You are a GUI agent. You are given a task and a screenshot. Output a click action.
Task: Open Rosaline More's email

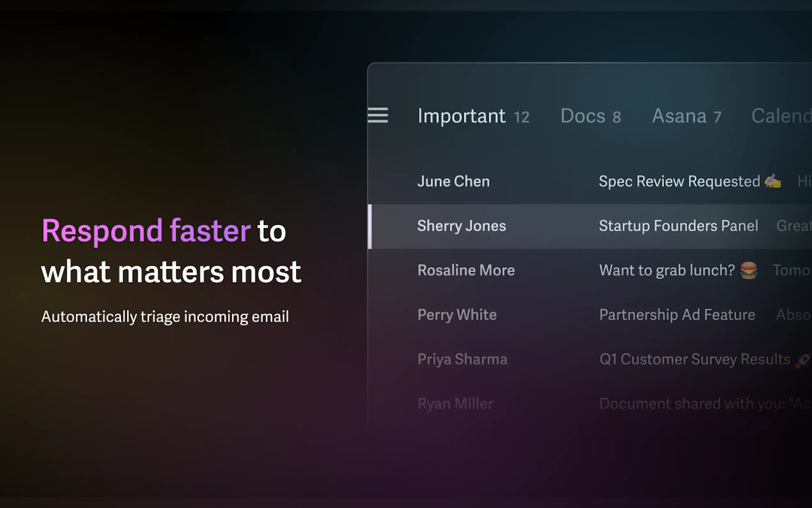[466, 270]
